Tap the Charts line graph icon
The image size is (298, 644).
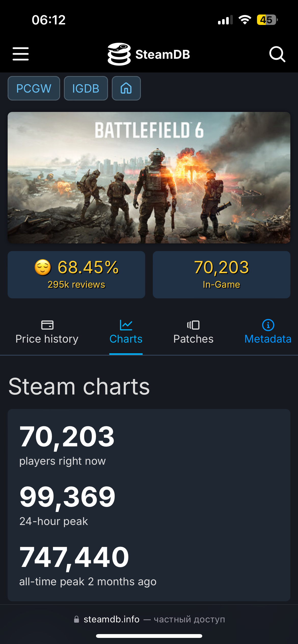126,325
